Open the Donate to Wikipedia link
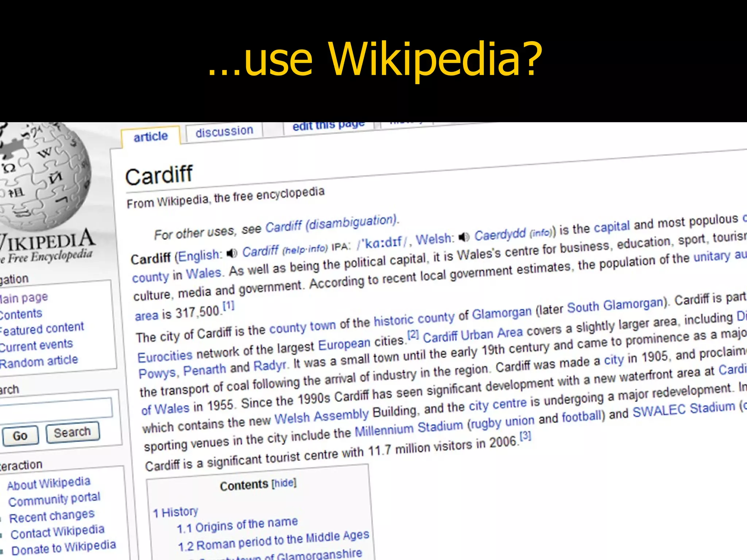The height and width of the screenshot is (560, 747). (63, 548)
